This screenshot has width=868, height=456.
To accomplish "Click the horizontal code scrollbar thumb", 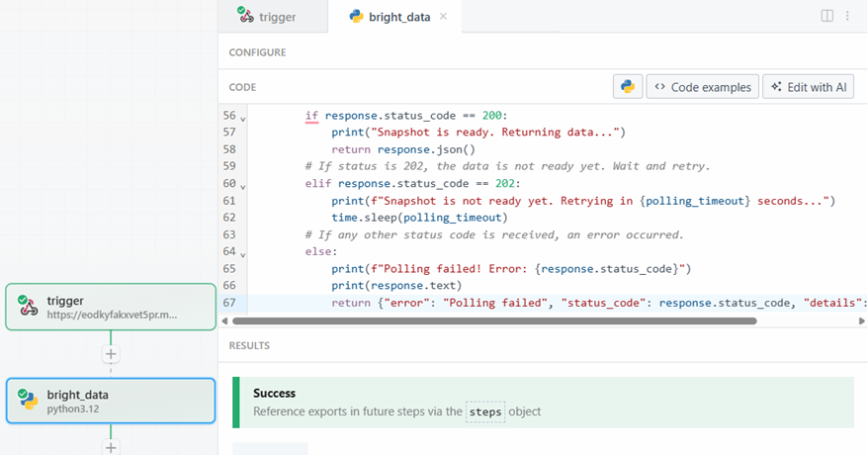I will pos(494,320).
